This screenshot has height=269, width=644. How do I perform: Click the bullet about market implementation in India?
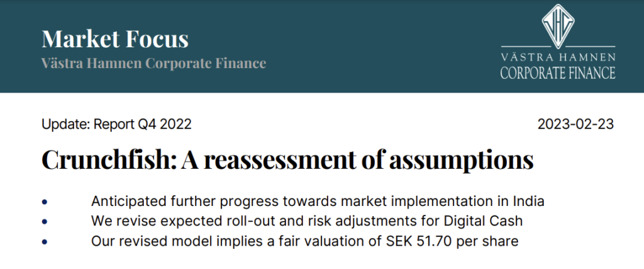(x=318, y=202)
